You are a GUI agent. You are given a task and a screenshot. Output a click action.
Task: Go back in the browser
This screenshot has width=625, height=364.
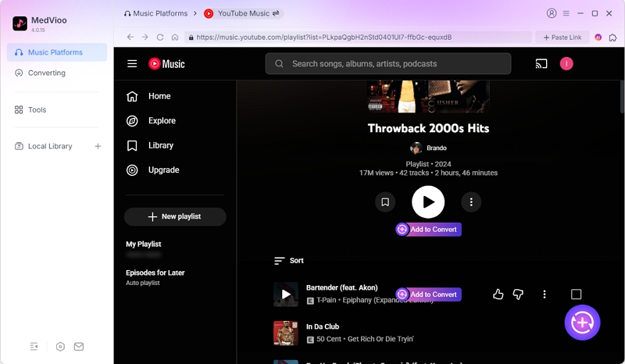130,37
